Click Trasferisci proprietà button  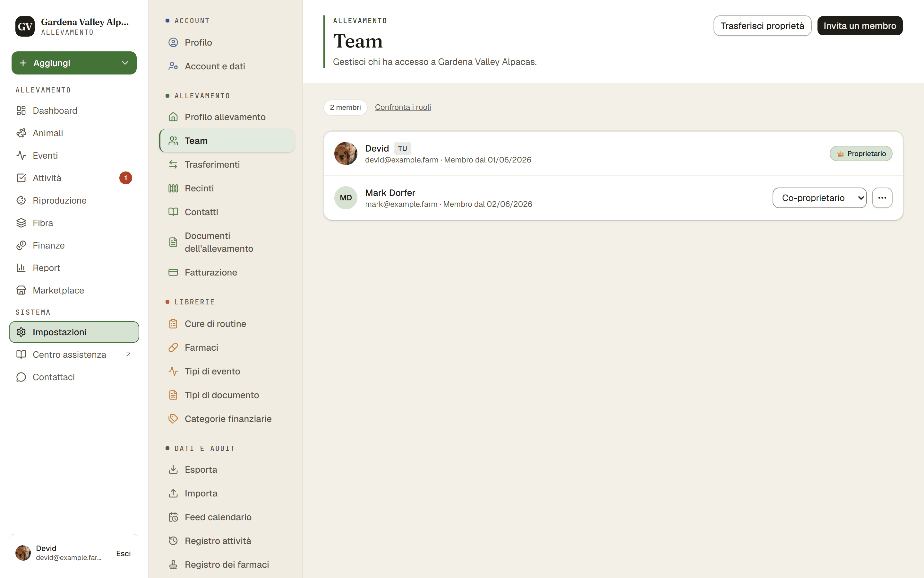tap(762, 26)
